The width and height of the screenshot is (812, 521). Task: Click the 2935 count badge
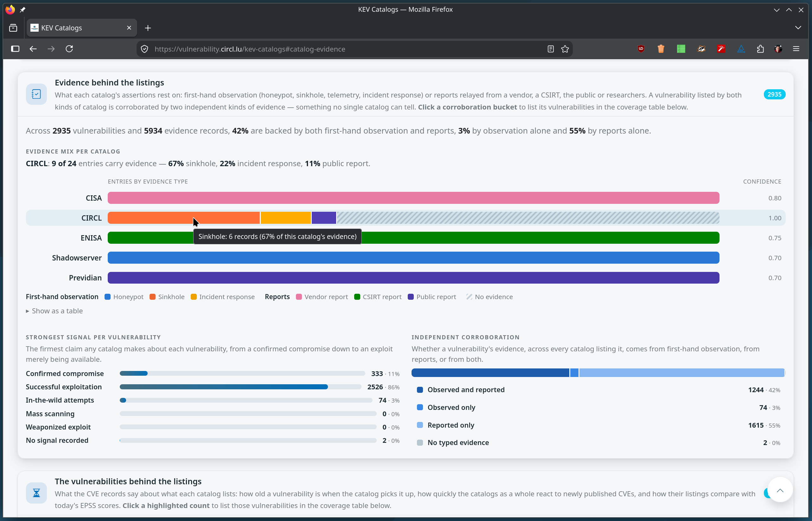(x=774, y=94)
